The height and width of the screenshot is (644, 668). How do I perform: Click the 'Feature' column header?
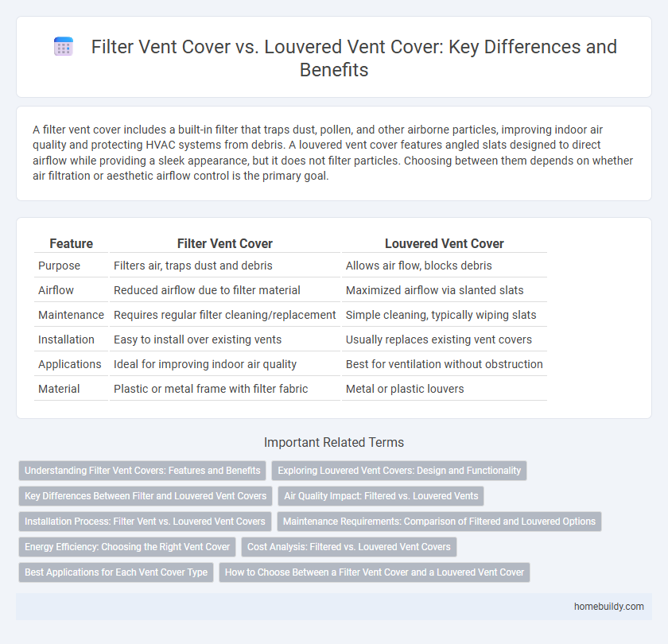(71, 243)
